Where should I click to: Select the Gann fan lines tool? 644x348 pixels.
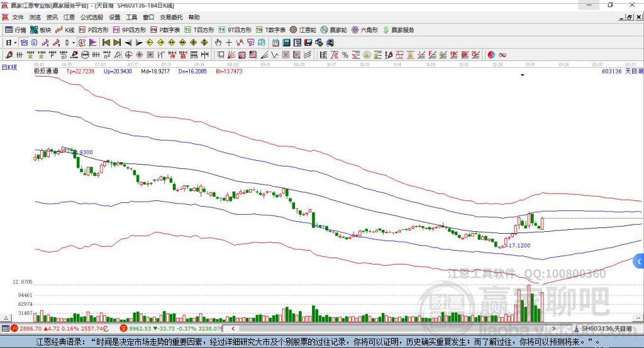[231, 55]
